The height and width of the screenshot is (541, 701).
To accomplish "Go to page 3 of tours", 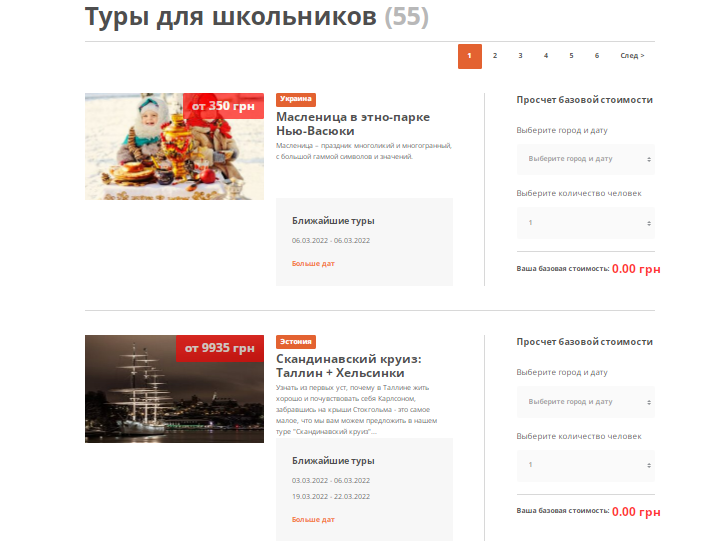I will coord(520,56).
